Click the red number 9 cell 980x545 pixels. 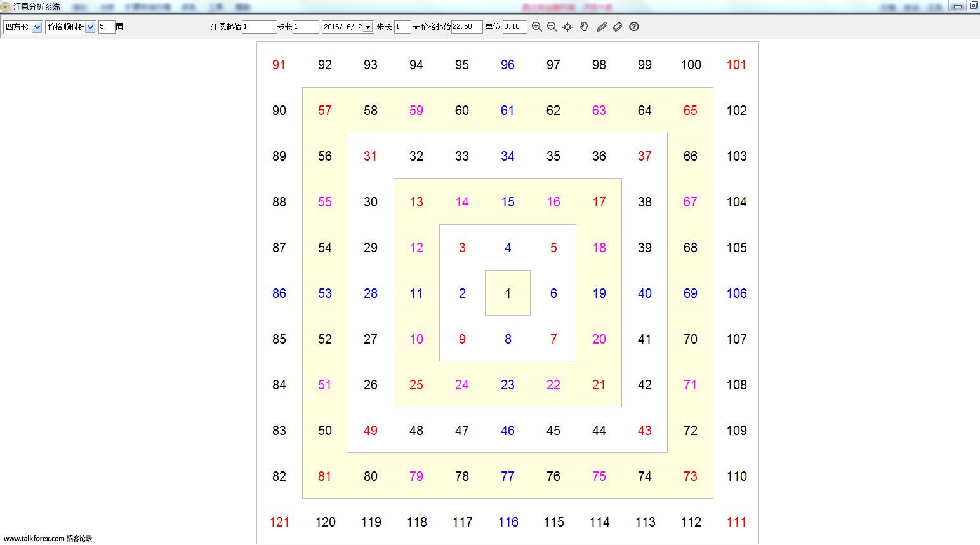[x=462, y=339]
